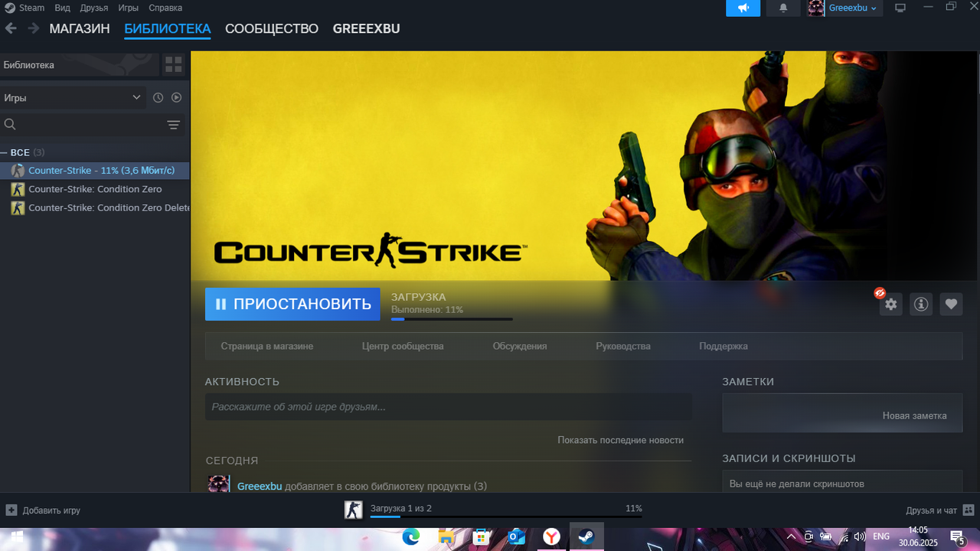Switch to the БИБЛИОТЕКА tab
This screenshot has height=551, width=980.
[167, 29]
